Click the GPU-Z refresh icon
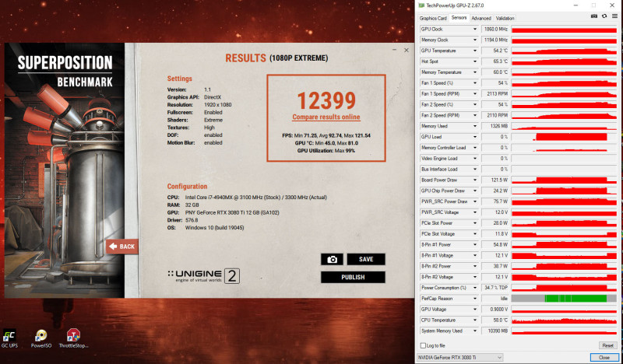 pyautogui.click(x=604, y=16)
